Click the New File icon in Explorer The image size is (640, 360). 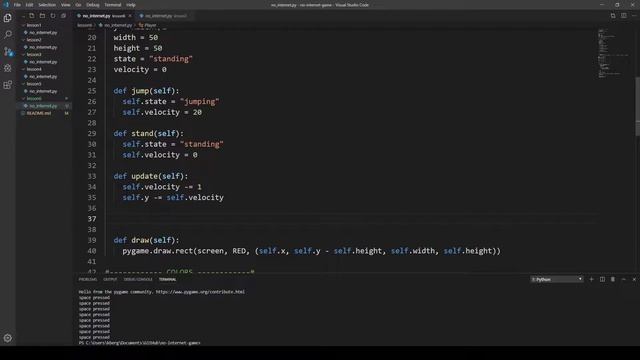tap(31, 16)
